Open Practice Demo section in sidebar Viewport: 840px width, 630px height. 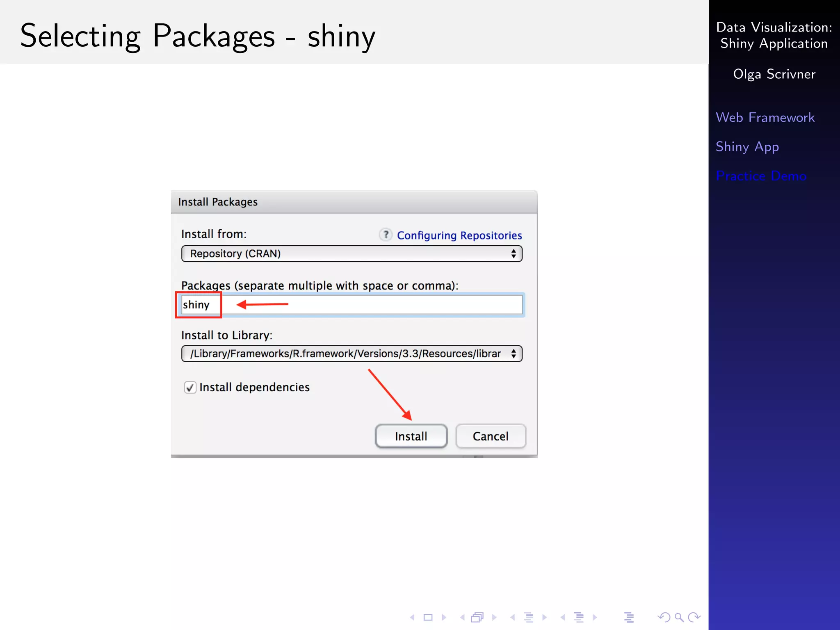coord(761,176)
